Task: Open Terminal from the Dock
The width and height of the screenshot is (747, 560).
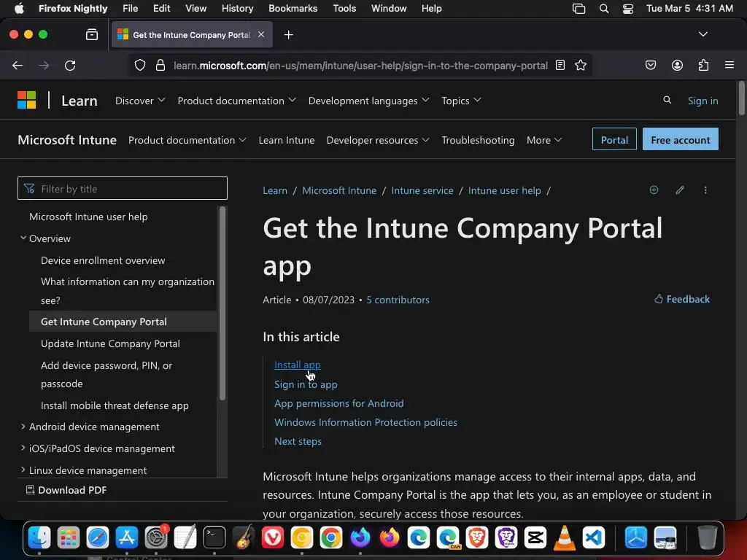Action: 214,537
